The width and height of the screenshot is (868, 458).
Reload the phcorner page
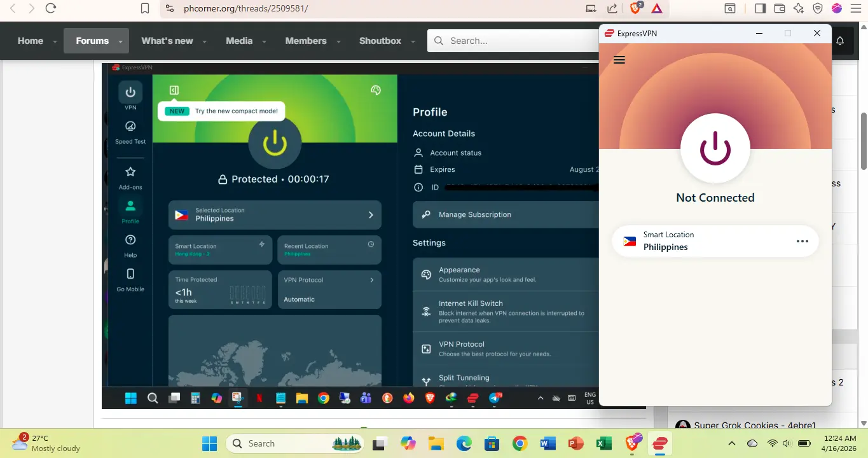[x=51, y=8]
